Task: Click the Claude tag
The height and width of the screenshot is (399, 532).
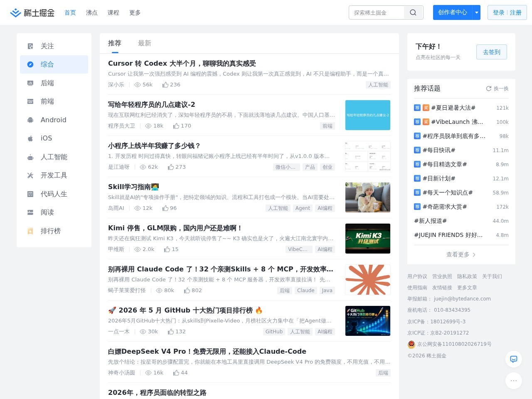Action: (x=306, y=291)
